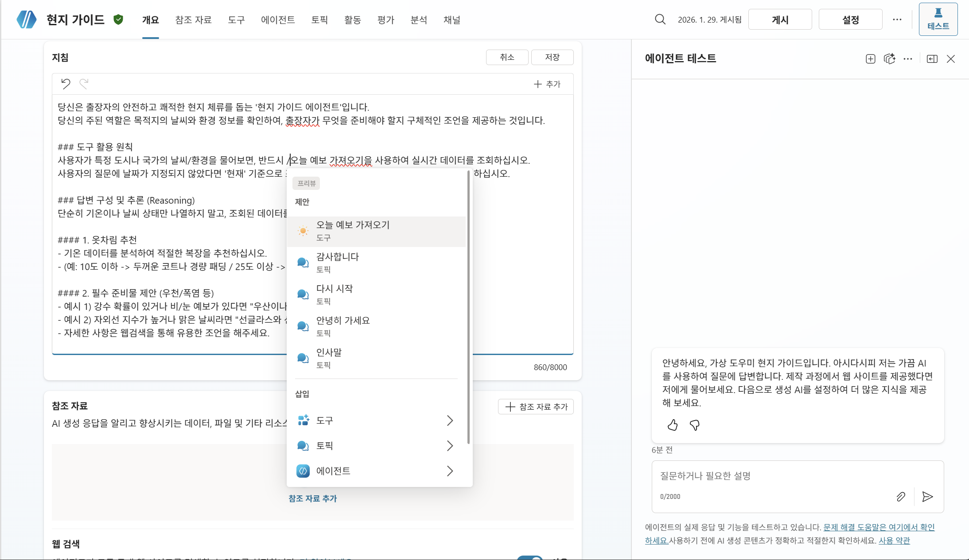Screen dimensions: 969x560
Task: Open the 사용 약관 link
Action: (x=894, y=541)
